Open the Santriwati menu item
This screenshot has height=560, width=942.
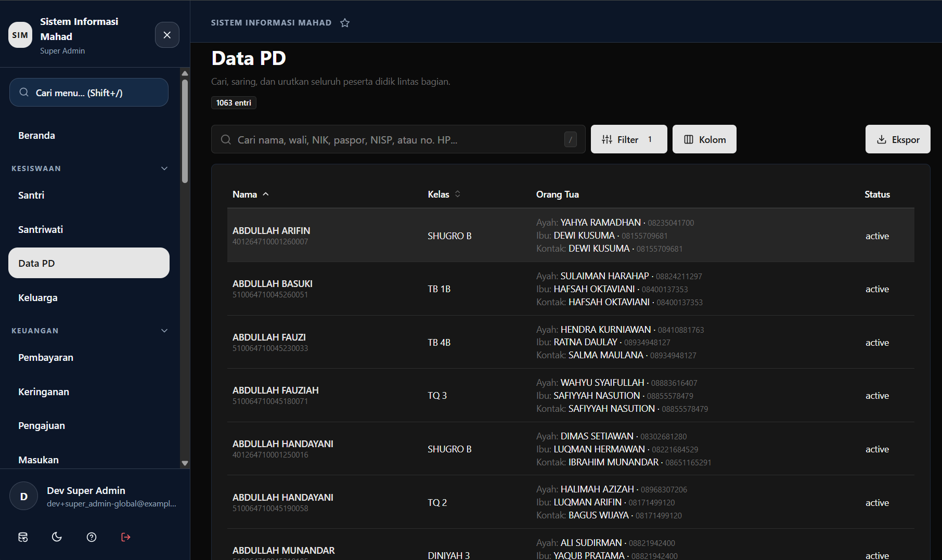(89, 229)
